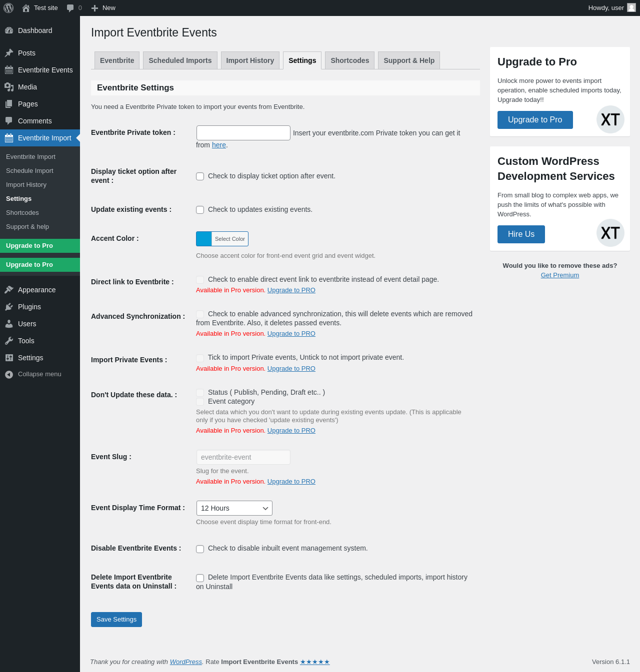Click the Settings sliders icon in sidebar
Viewport: 640px width, 672px height.
(x=9, y=358)
